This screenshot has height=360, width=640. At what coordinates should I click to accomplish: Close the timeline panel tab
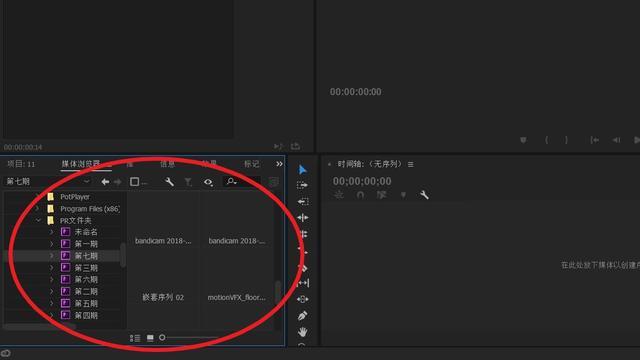click(x=329, y=164)
